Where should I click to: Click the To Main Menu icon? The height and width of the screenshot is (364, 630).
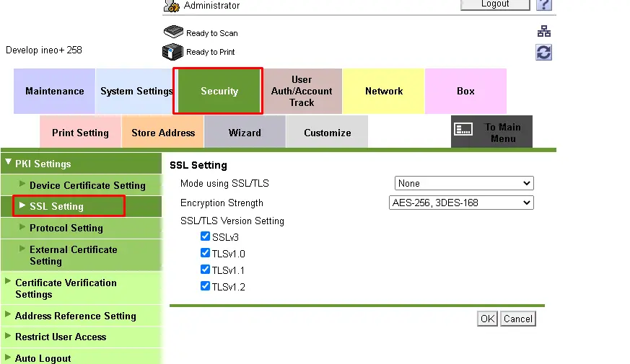[463, 130]
